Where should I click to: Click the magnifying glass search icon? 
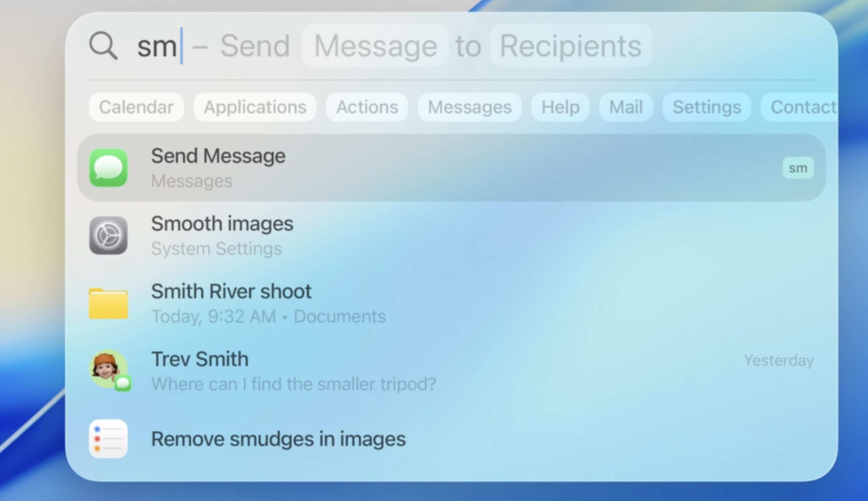pos(103,46)
